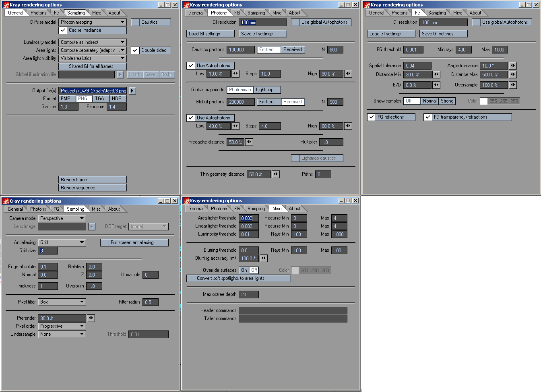The image size is (541, 392).
Task: Enable Full screen antialiasing
Action: pyautogui.click(x=105, y=242)
